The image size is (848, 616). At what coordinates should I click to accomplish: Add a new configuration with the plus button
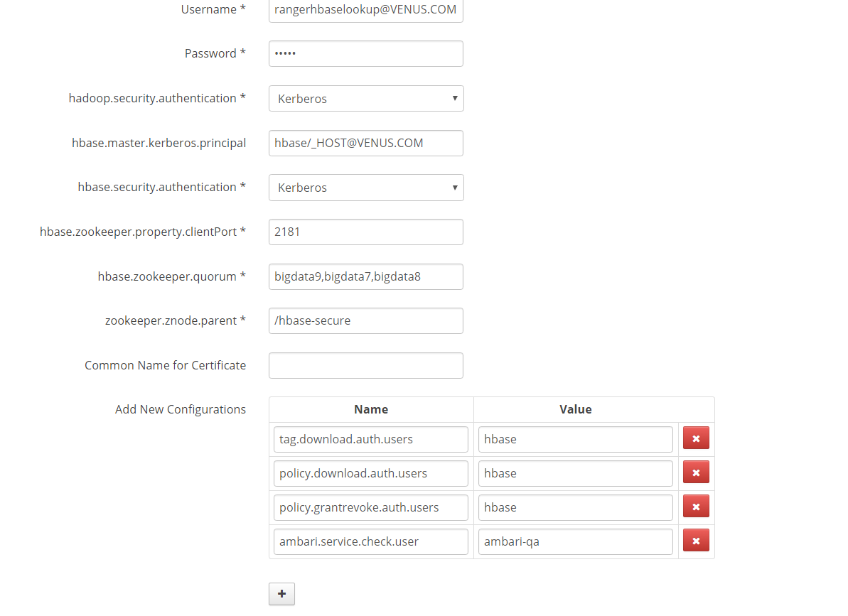click(281, 593)
